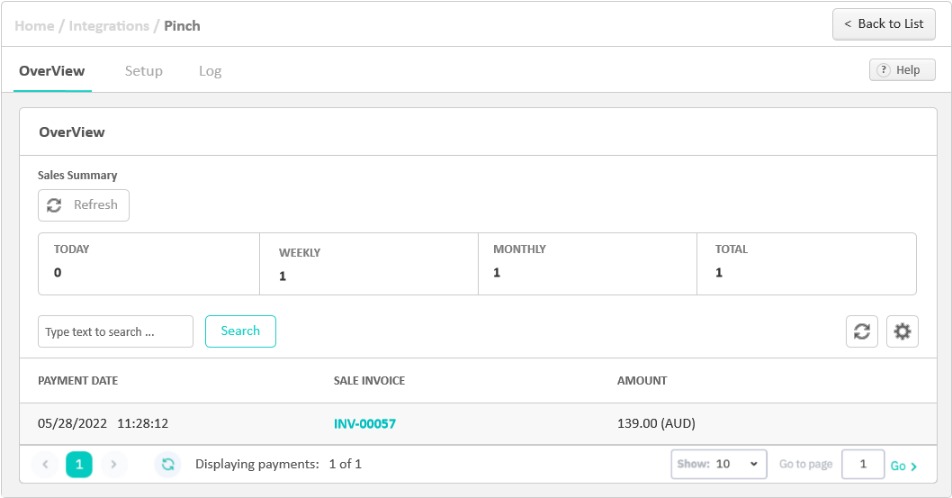Click the table refresh icon beside the gear
952x498 pixels.
pos(861,332)
